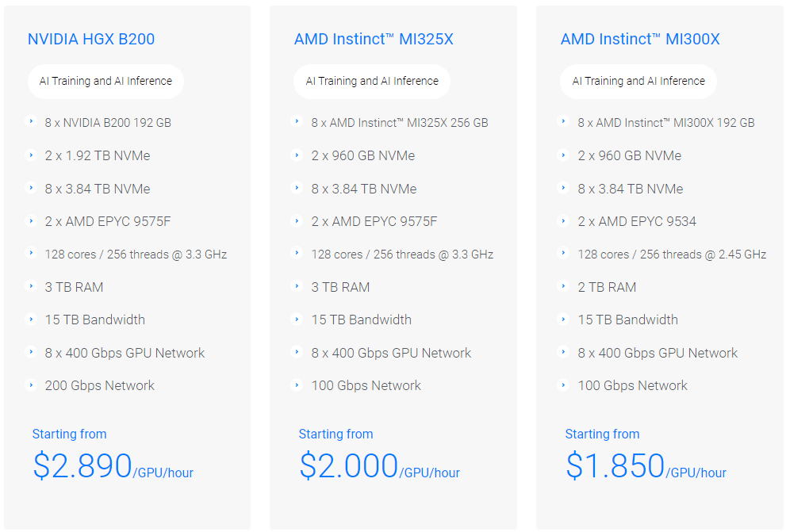Open the AMD Instinct MI325X title link
The width and height of the screenshot is (786, 532).
[x=374, y=39]
